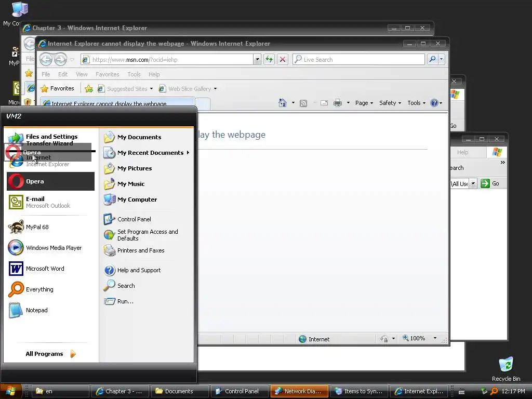Open the Page menu dropdown

point(364,103)
